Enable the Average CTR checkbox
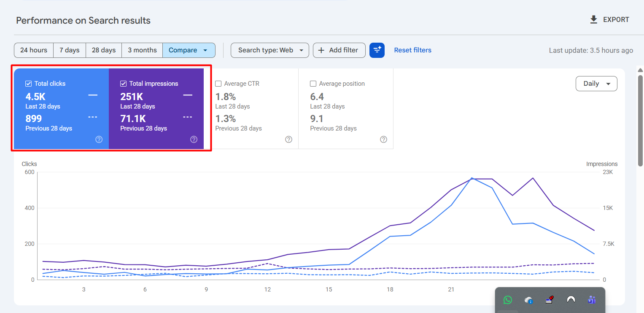 click(x=218, y=84)
